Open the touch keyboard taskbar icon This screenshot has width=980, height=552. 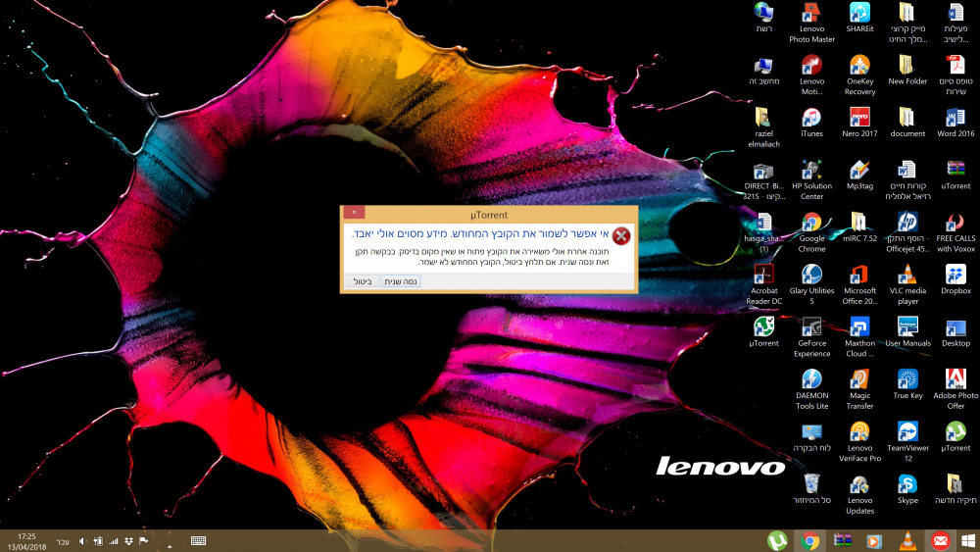(x=198, y=541)
